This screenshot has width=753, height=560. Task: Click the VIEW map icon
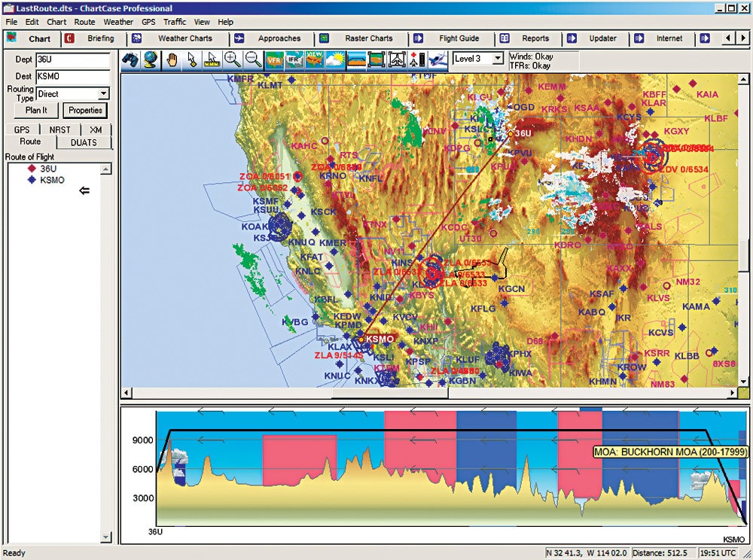[314, 59]
